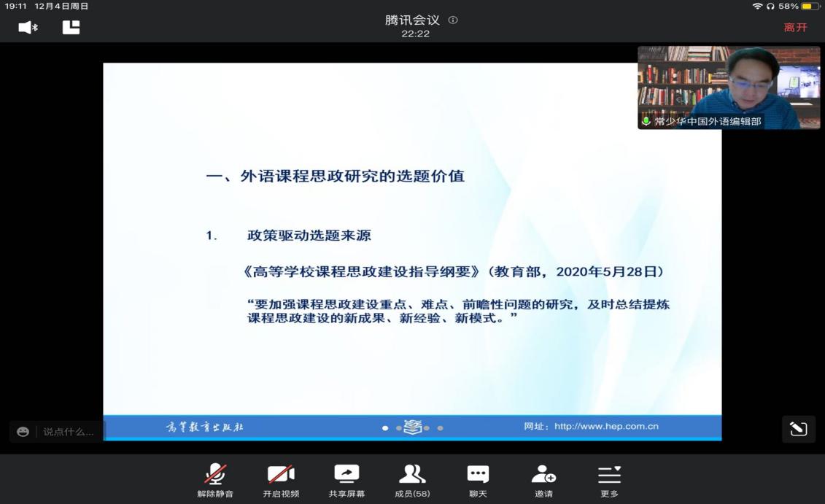The height and width of the screenshot is (504, 825).
Task: Open meeting info next to 腾讯会议
Action: 453,20
